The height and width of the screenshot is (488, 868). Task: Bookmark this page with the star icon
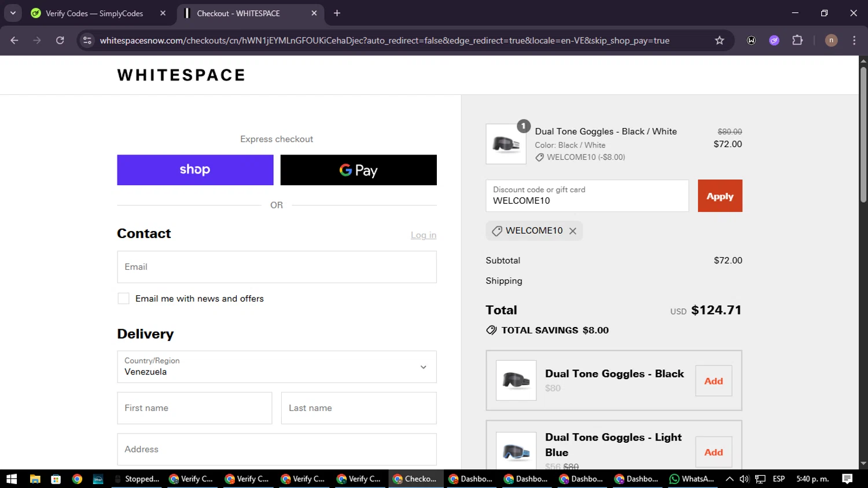click(719, 41)
